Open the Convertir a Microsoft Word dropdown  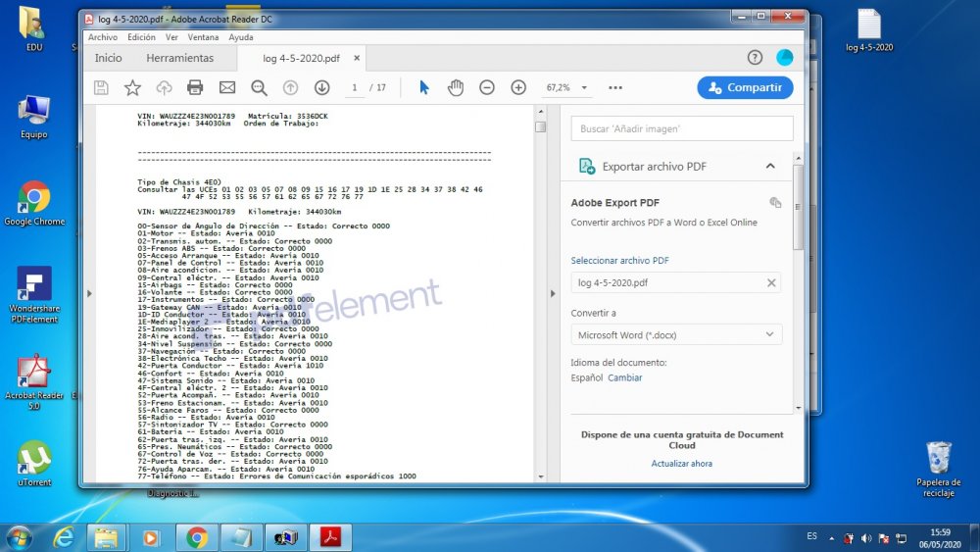pos(676,335)
